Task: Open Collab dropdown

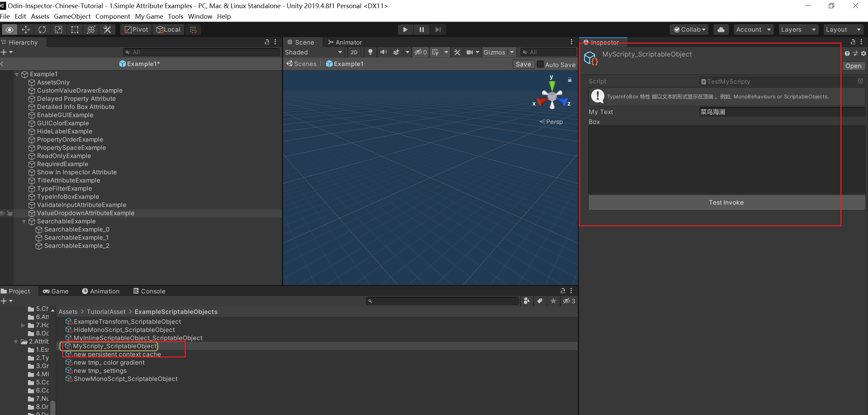Action: coord(689,30)
